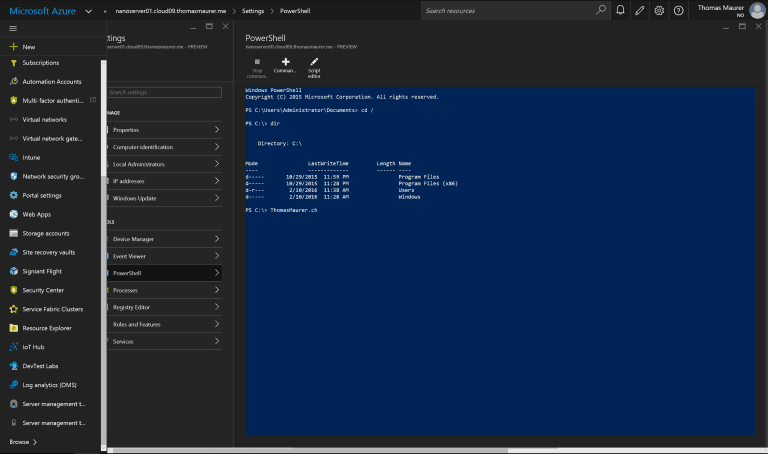Open first Server management tools item
The width and height of the screenshot is (768, 454).
pos(49,404)
